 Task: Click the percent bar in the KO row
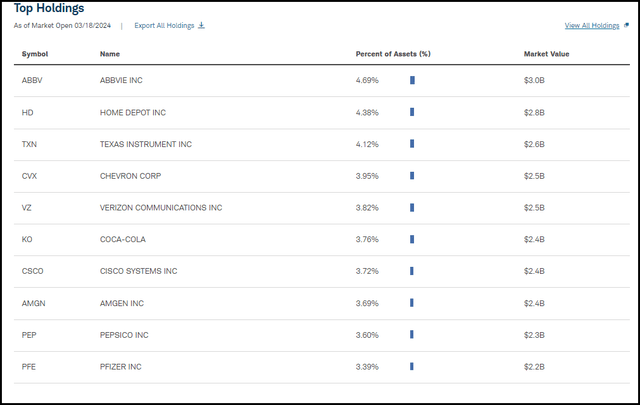pos(412,239)
